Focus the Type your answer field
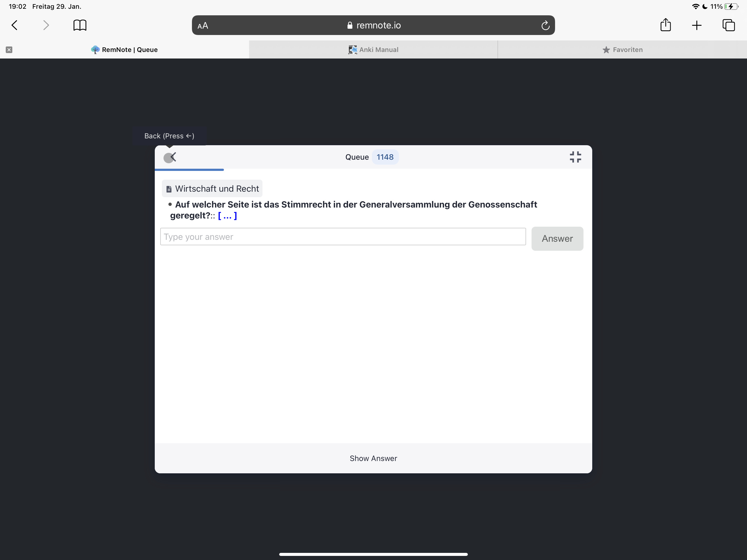This screenshot has width=747, height=560. (343, 237)
